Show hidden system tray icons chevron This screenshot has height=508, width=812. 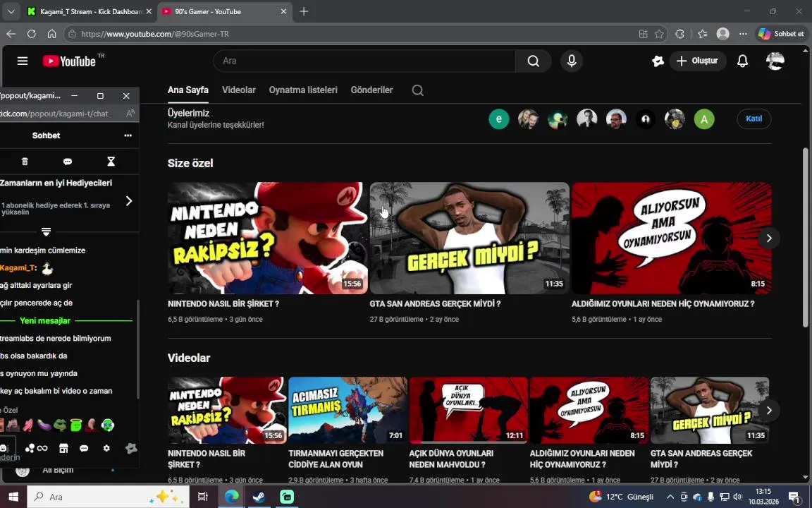pos(670,497)
